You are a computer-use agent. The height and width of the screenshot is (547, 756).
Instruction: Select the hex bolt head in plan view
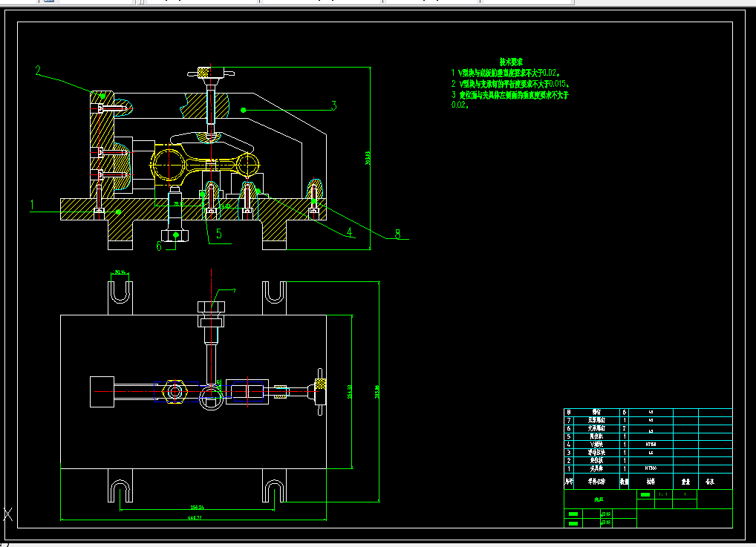(211, 307)
